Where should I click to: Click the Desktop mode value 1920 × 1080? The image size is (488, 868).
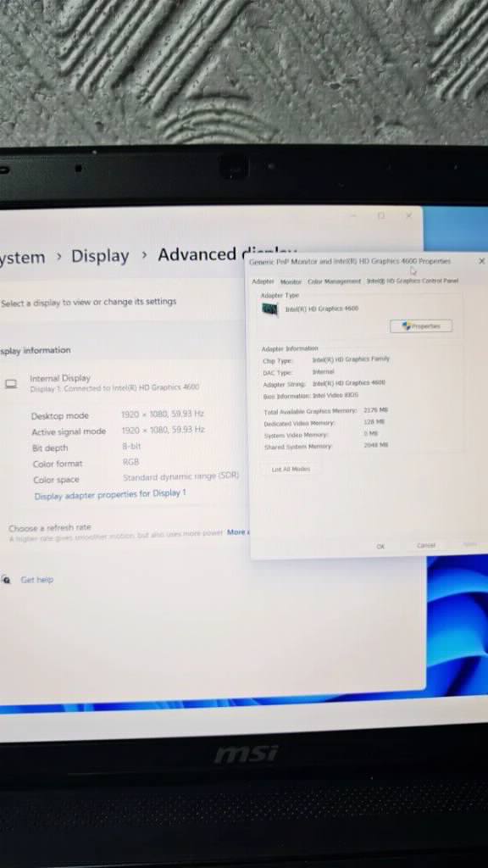pos(163,414)
